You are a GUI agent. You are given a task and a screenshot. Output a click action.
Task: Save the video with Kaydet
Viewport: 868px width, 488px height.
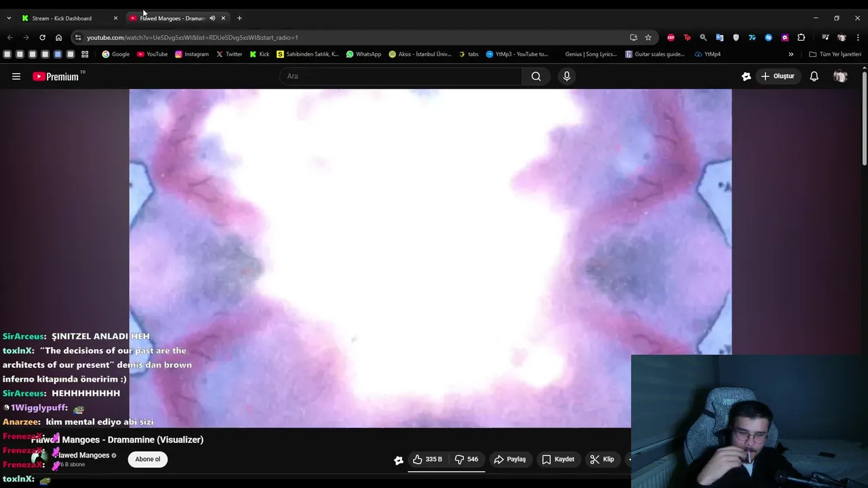(x=558, y=460)
